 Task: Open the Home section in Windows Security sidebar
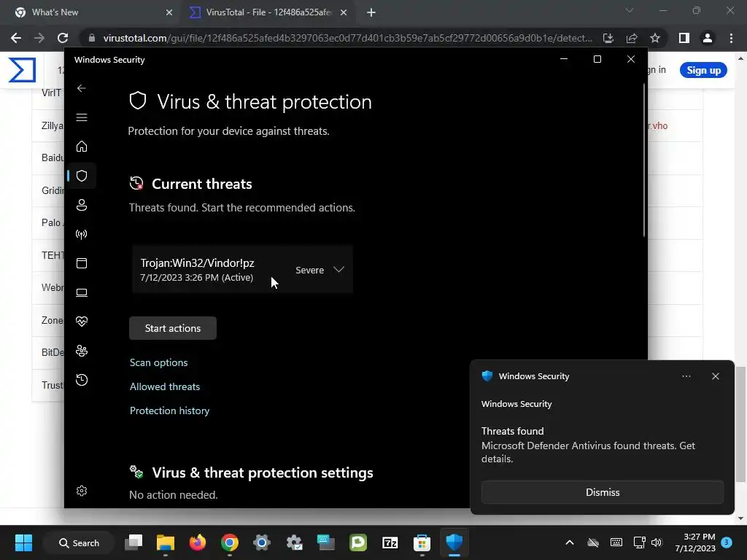(82, 146)
